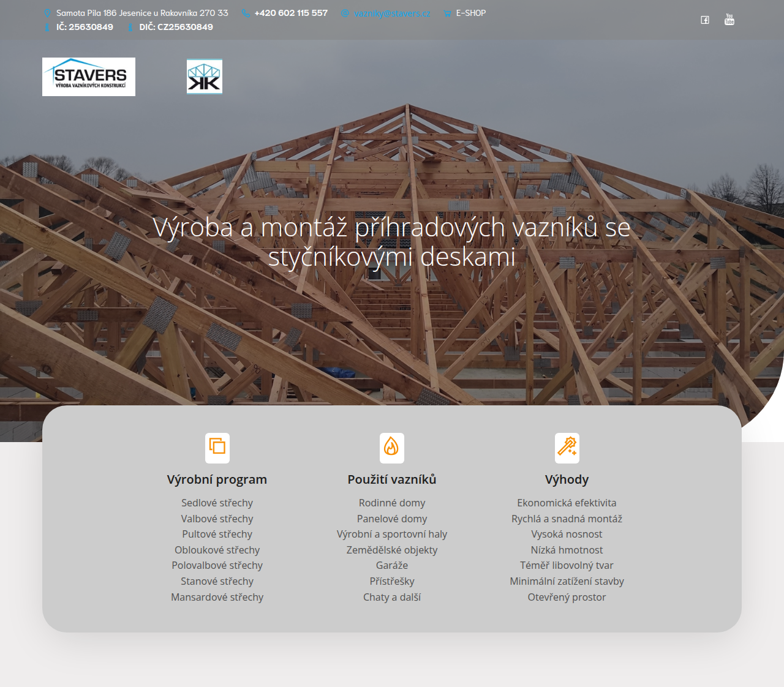
Task: Click the KK truss logo
Action: [204, 77]
